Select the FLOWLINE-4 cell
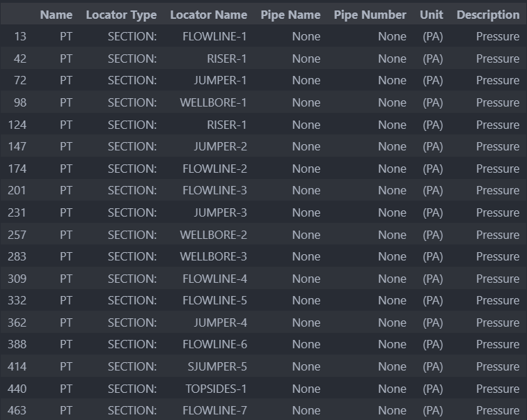Image resolution: width=527 pixels, height=420 pixels. pos(214,279)
